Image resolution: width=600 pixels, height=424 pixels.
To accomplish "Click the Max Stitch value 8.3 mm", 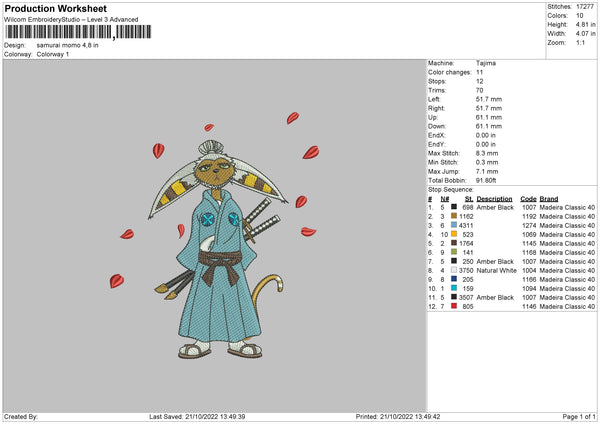I will (x=487, y=153).
